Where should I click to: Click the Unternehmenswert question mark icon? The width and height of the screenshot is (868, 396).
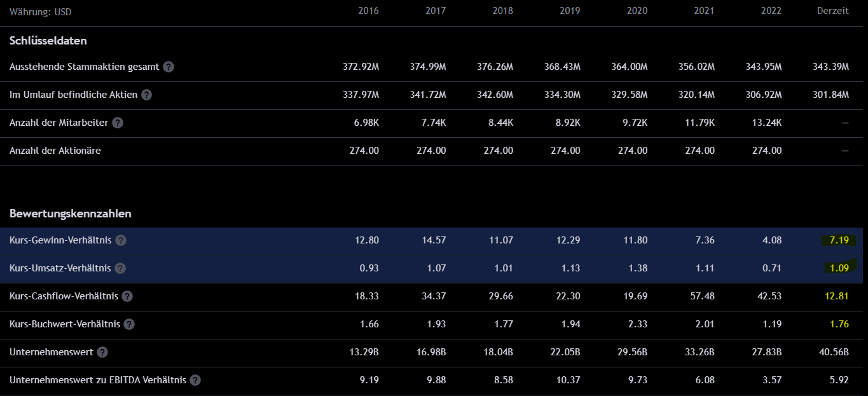click(x=102, y=352)
